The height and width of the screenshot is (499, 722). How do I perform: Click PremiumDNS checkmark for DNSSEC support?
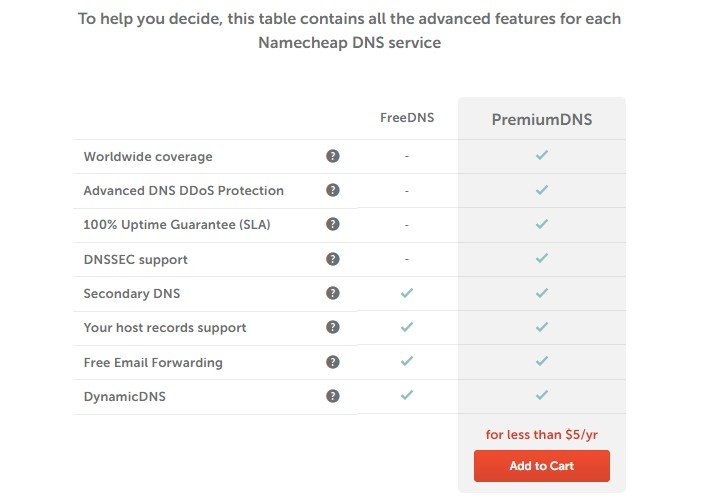click(541, 259)
